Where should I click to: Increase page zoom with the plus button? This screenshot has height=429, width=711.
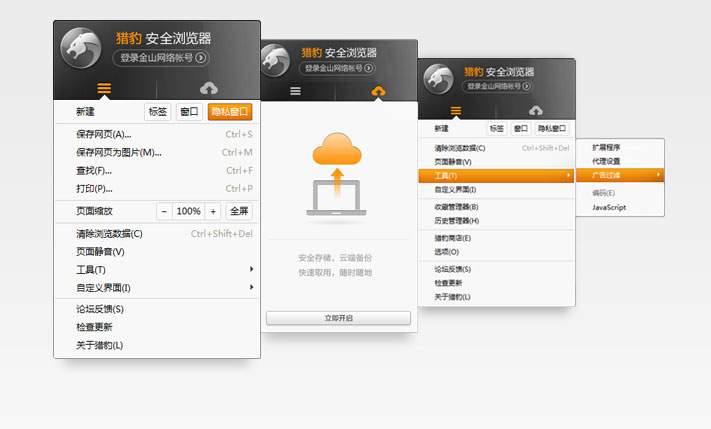tap(213, 211)
